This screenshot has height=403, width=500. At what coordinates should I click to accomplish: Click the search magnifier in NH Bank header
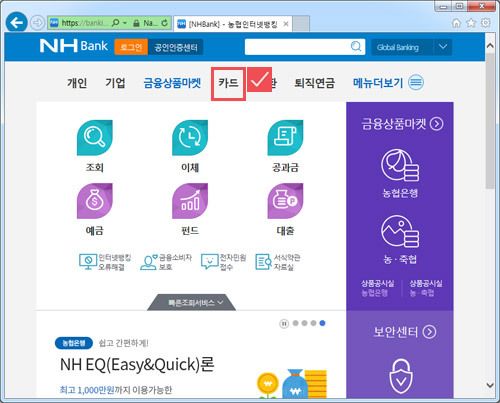[x=356, y=47]
